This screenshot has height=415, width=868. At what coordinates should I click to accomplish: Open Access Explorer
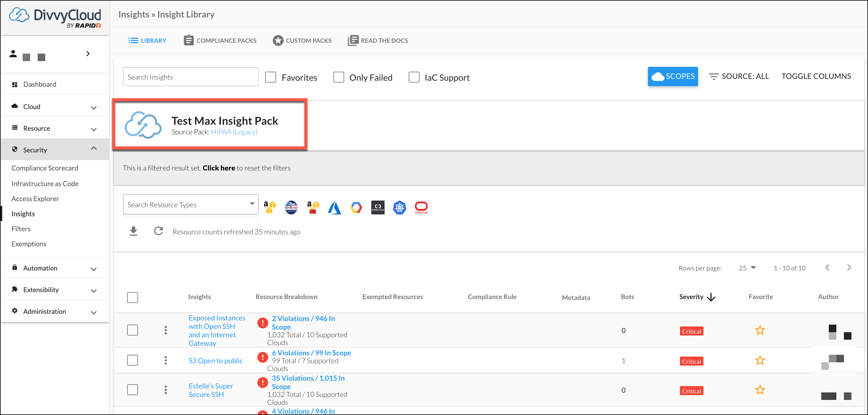pos(35,198)
